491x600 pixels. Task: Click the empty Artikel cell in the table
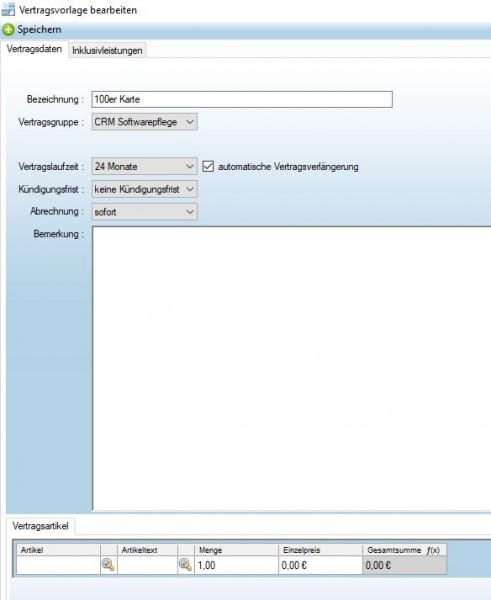coord(58,565)
